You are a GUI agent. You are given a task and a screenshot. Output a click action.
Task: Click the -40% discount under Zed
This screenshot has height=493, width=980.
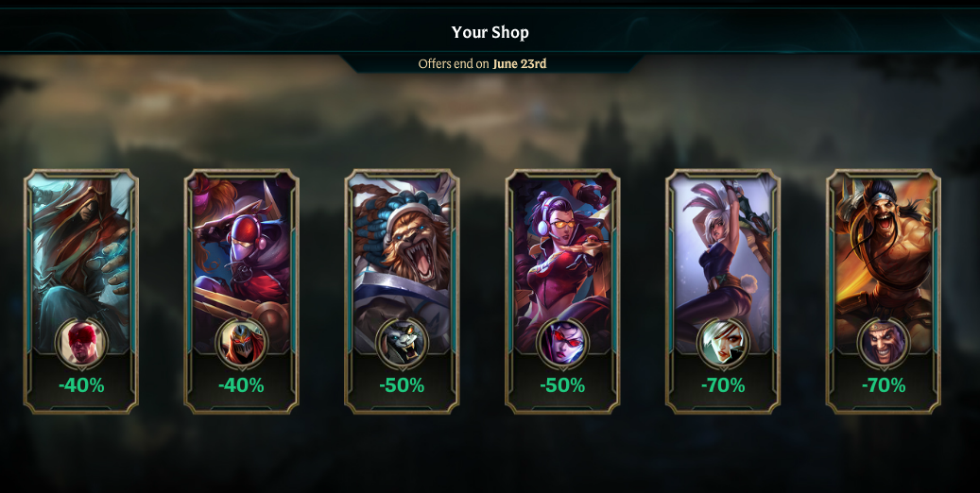pos(241,385)
